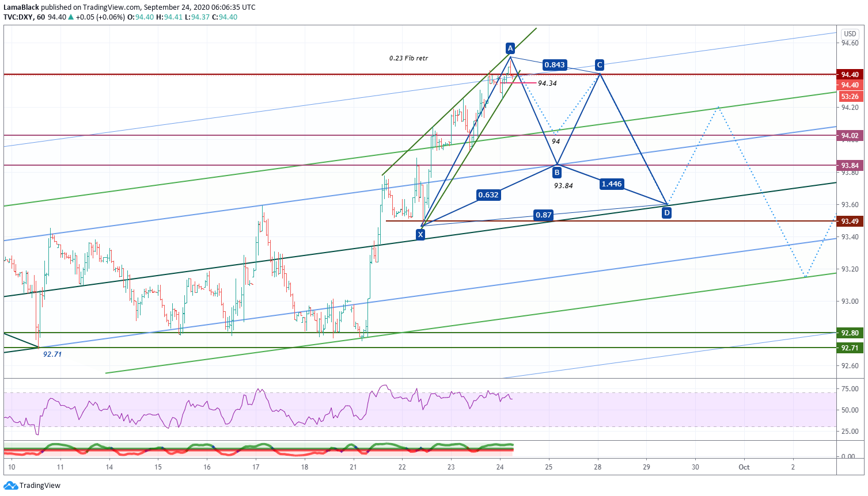Screen dimensions: 868x496
Task: Click the 0.87 ratio label
Action: point(544,215)
